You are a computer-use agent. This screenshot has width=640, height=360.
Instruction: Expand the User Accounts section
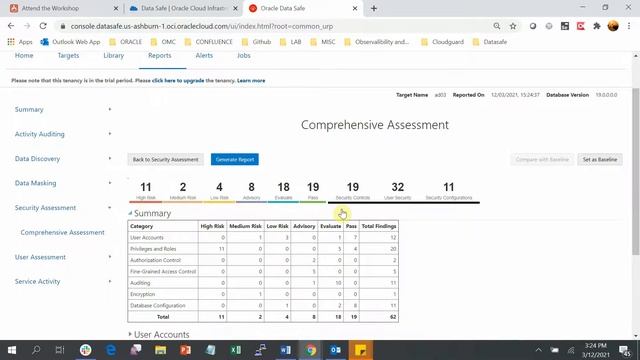[x=130, y=334]
